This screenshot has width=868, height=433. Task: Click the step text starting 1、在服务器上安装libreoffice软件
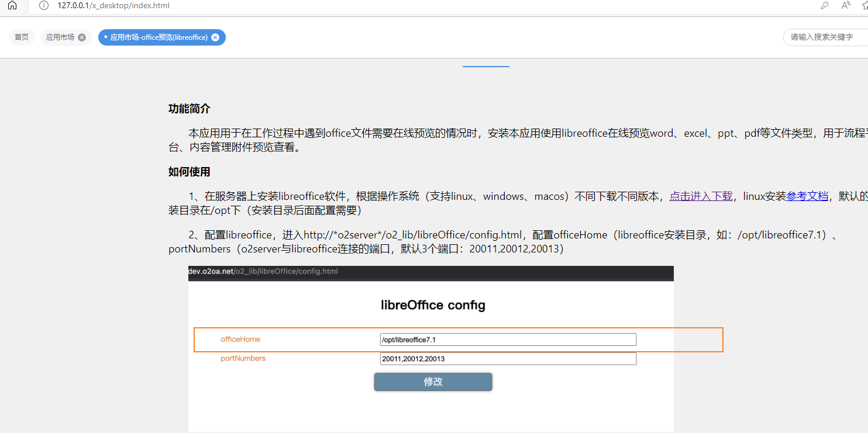point(518,203)
